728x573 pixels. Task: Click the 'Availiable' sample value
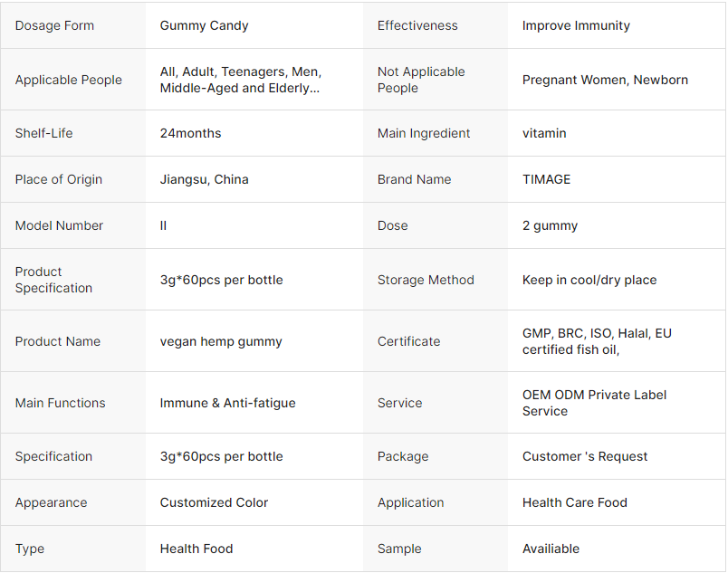pos(551,549)
